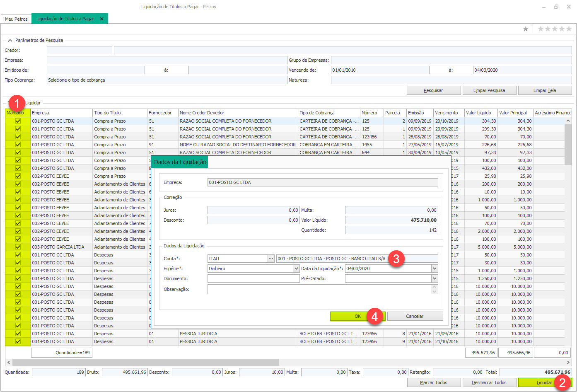Focus the Credor code input field
The width and height of the screenshot is (577, 392).
(80, 50)
